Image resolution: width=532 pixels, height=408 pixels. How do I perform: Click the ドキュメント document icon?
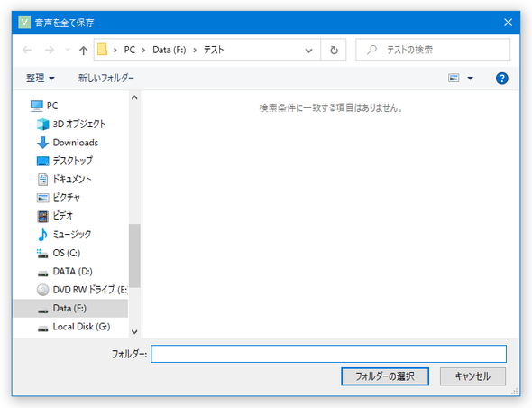(x=42, y=180)
